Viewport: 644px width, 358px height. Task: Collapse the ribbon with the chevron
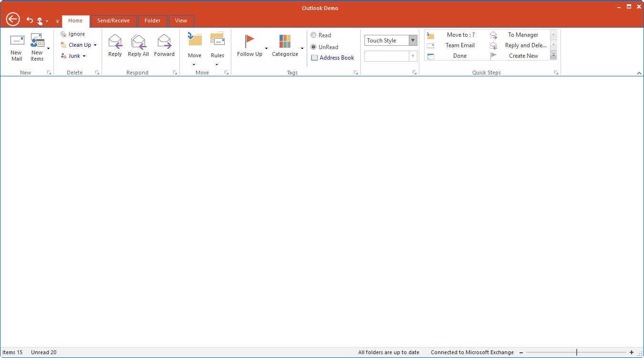pos(639,73)
